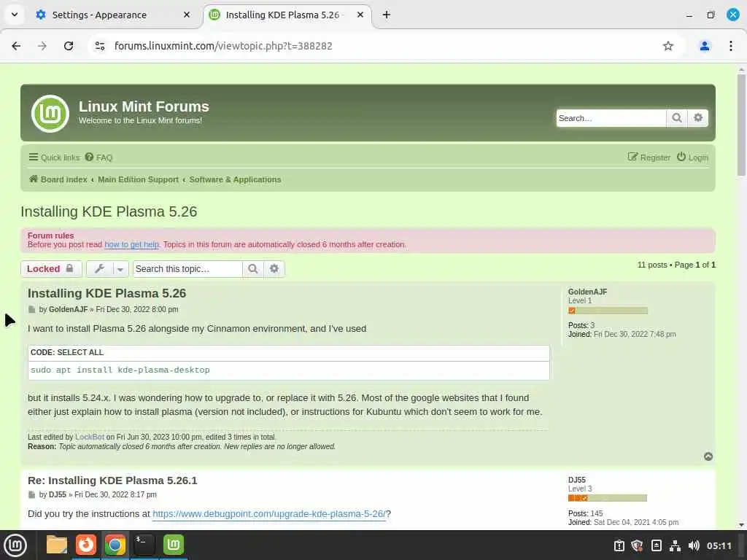The height and width of the screenshot is (560, 747).
Task: Focus the forum Search field
Action: pyautogui.click(x=611, y=118)
